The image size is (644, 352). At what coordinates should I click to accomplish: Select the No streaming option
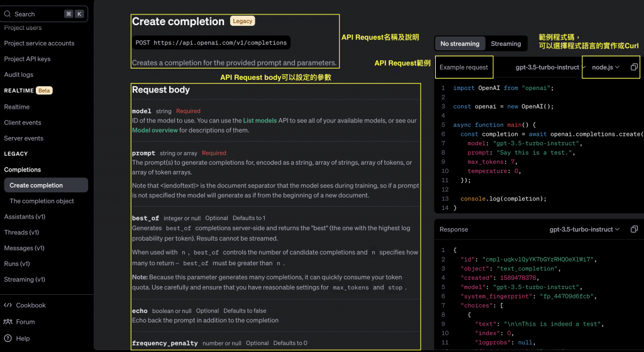point(460,43)
